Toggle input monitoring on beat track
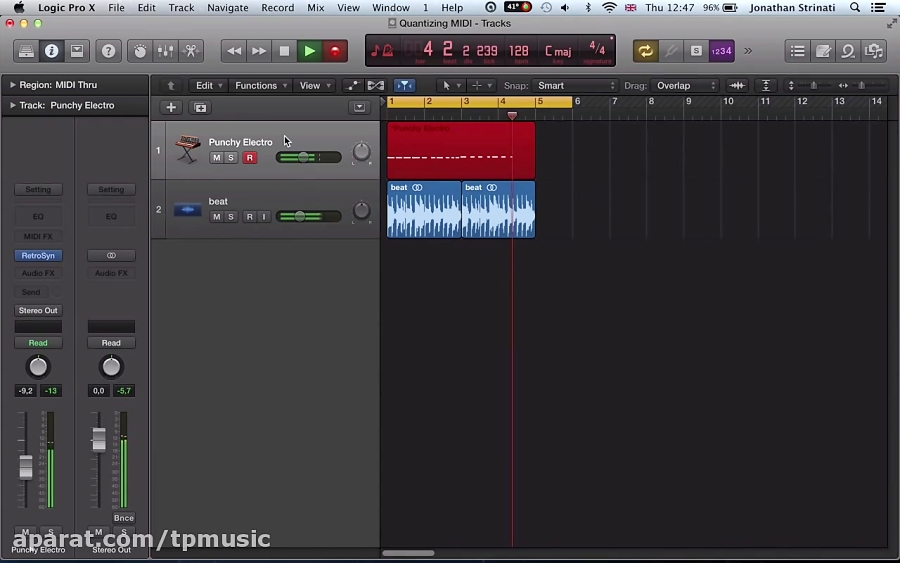900x563 pixels. pos(264,217)
